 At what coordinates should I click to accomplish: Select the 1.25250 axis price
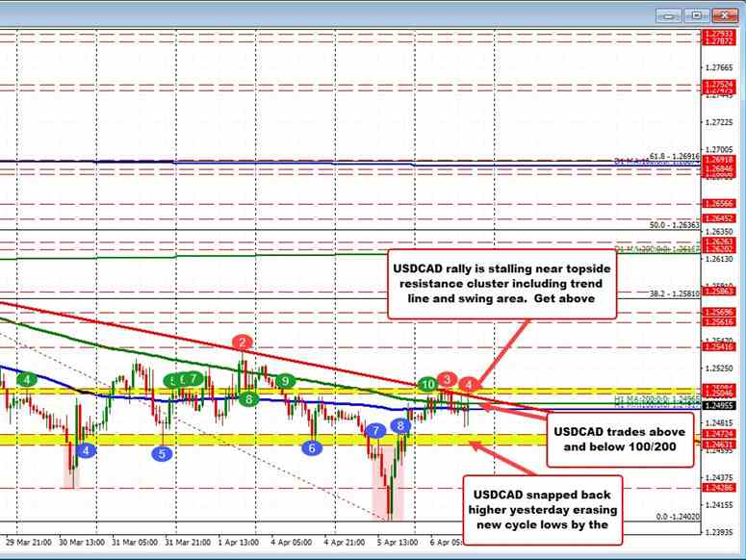pos(718,369)
